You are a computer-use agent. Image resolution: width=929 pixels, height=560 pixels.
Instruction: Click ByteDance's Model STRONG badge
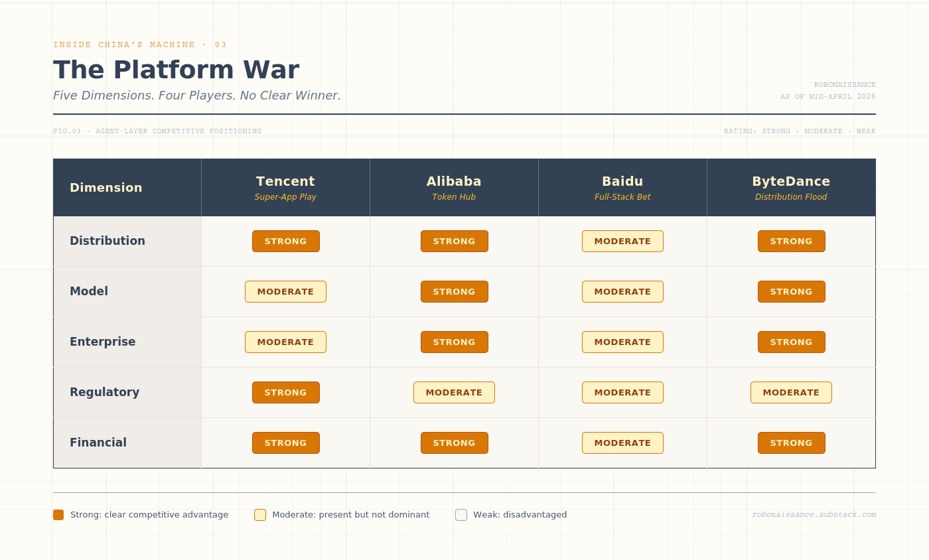(792, 291)
